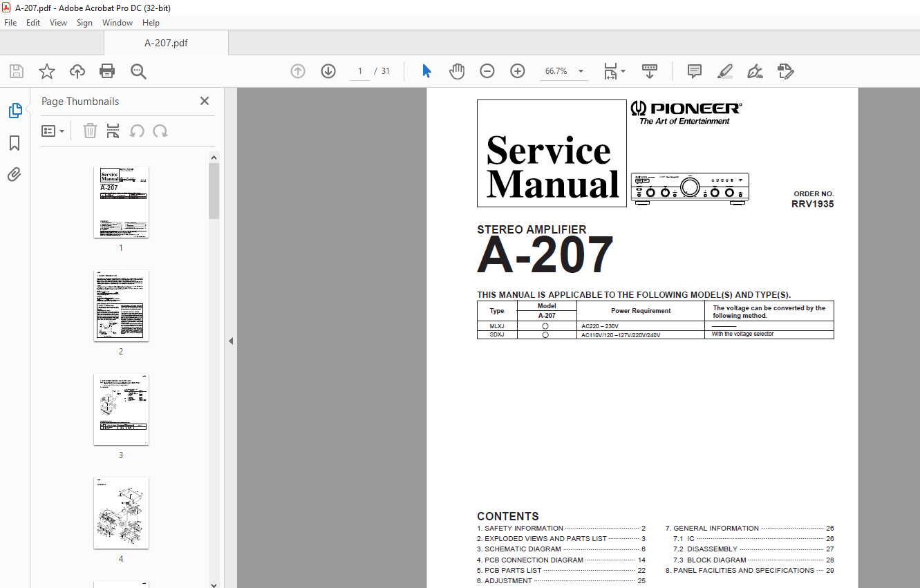Click GENERAL INFORMATION contents entry
Viewport: 920px width, 588px height.
click(750, 528)
